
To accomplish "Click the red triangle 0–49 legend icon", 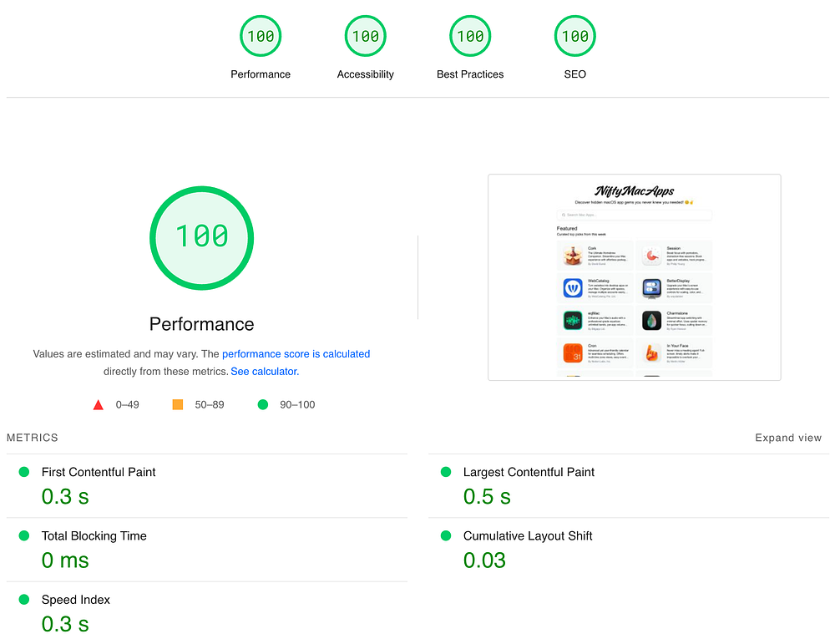I will 98,405.
